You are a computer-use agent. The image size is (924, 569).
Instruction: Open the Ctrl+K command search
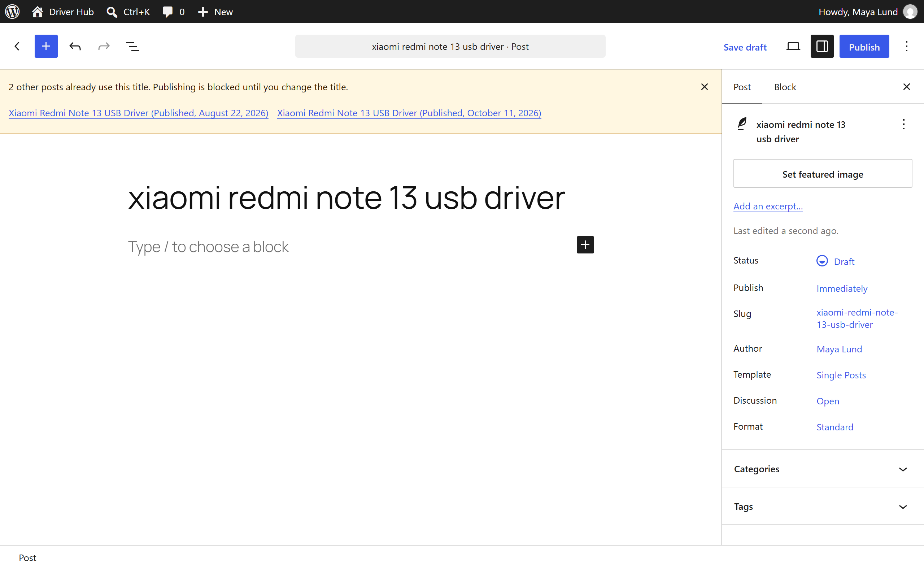[x=128, y=12]
